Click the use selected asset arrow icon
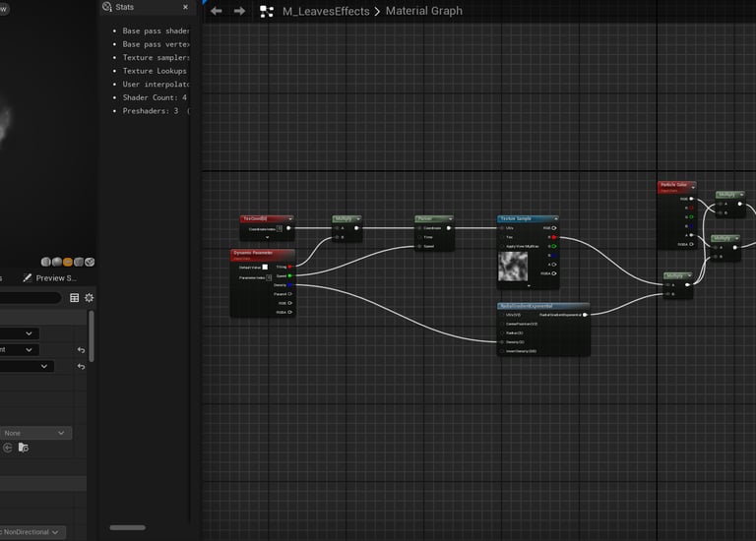 coord(8,448)
